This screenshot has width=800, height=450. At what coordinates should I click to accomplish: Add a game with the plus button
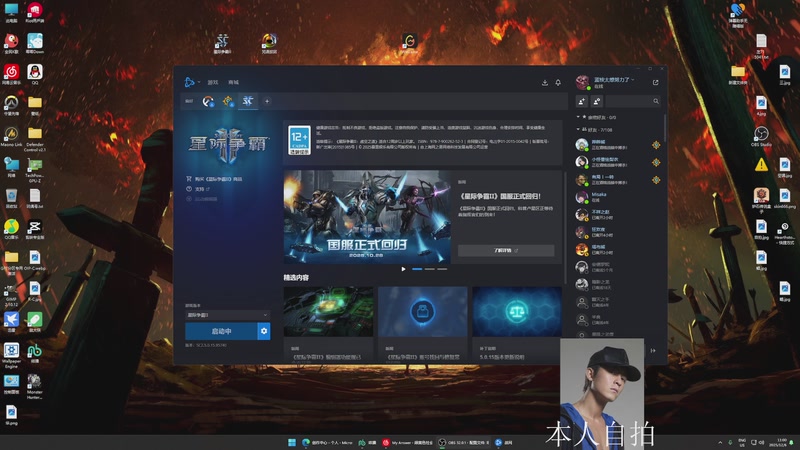tap(267, 101)
